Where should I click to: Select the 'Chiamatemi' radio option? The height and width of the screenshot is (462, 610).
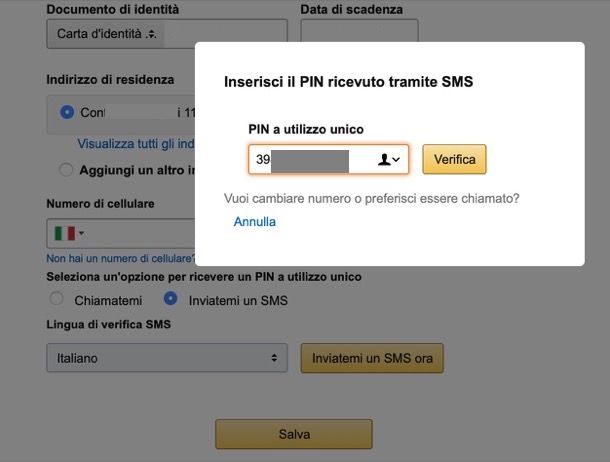(56, 299)
